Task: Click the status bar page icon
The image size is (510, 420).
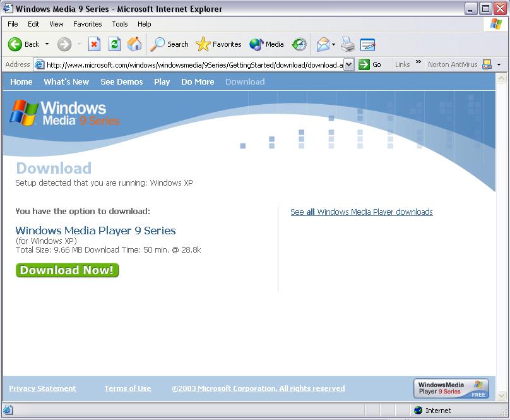Action: [8, 411]
